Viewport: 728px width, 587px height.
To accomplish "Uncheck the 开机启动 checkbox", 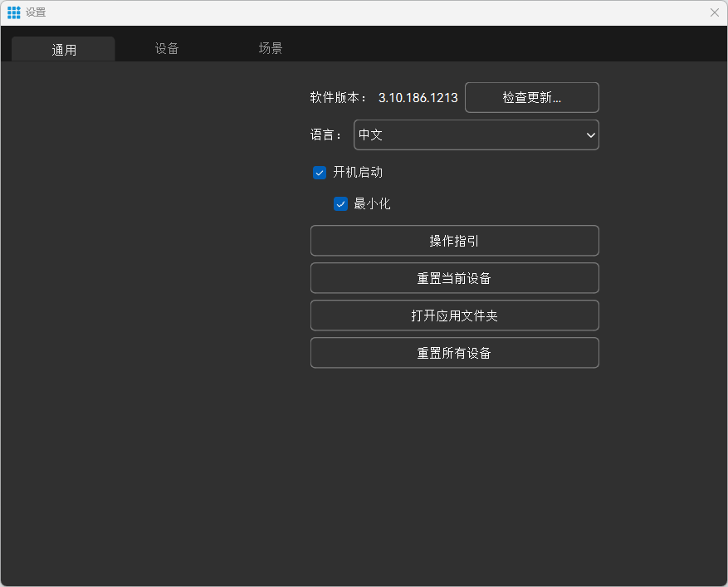I will click(x=320, y=173).
